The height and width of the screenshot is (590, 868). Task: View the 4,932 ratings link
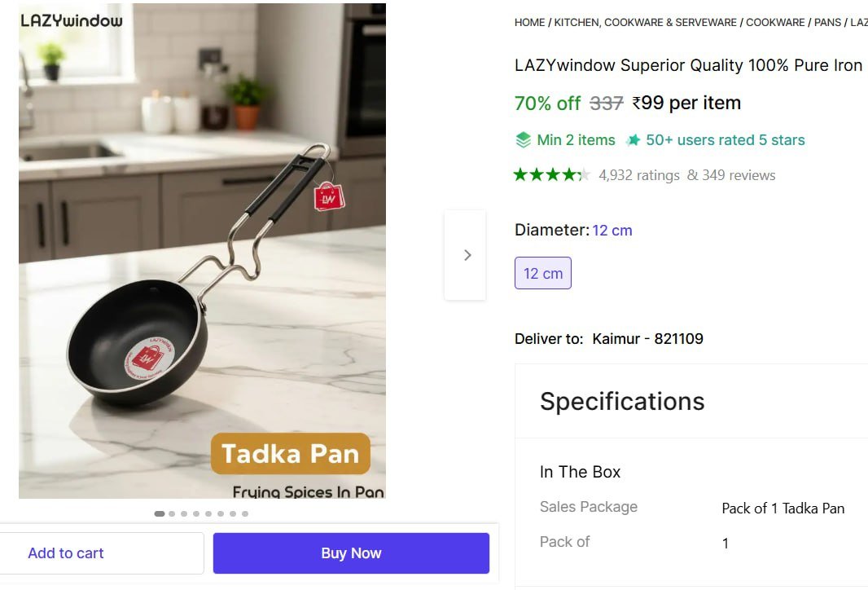[638, 175]
